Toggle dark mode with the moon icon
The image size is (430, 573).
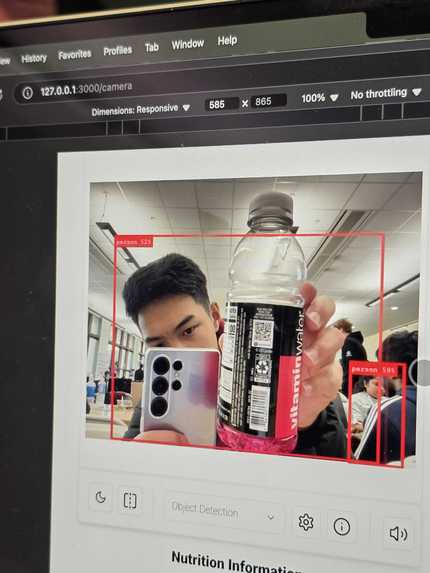tap(100, 497)
